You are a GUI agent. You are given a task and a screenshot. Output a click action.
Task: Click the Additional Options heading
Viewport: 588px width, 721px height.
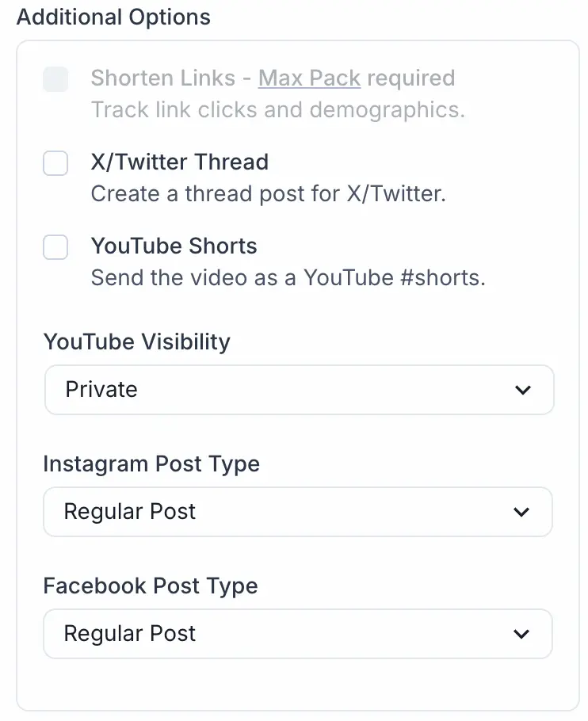(113, 17)
